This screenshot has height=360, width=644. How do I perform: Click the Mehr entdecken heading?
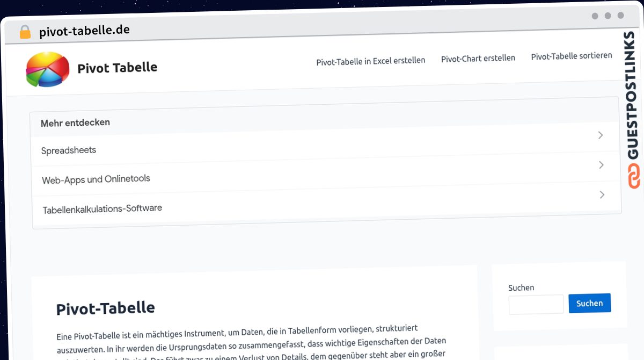point(75,123)
